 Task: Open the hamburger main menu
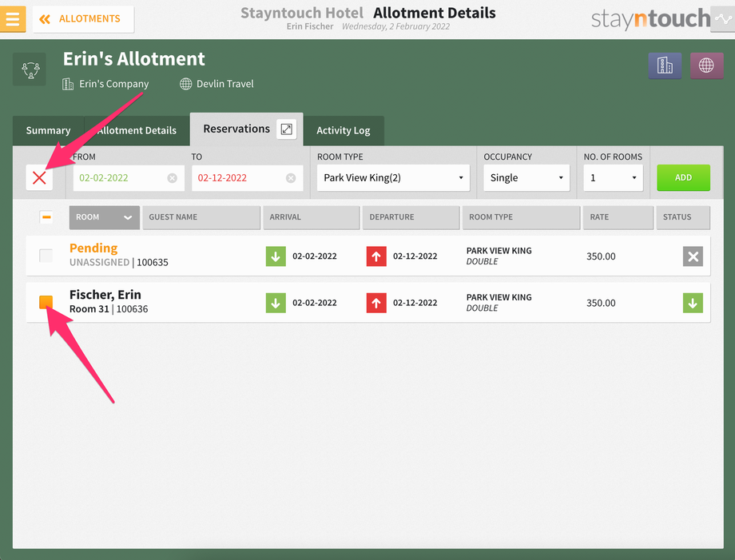(x=13, y=18)
